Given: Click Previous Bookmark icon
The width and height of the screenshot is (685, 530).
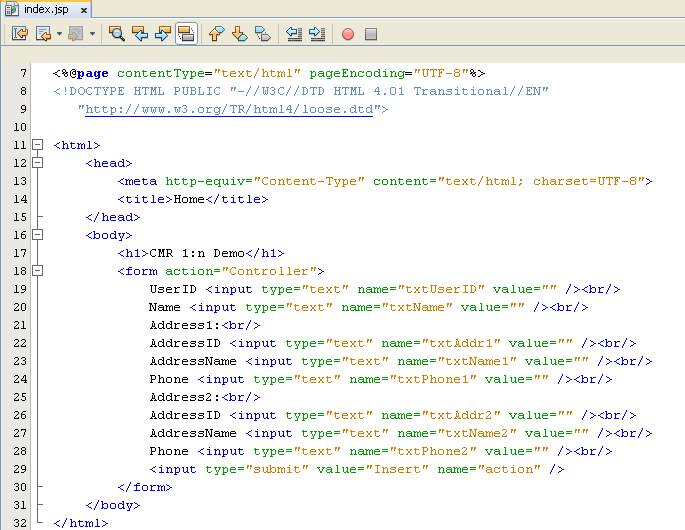Looking at the screenshot, I should [x=216, y=34].
